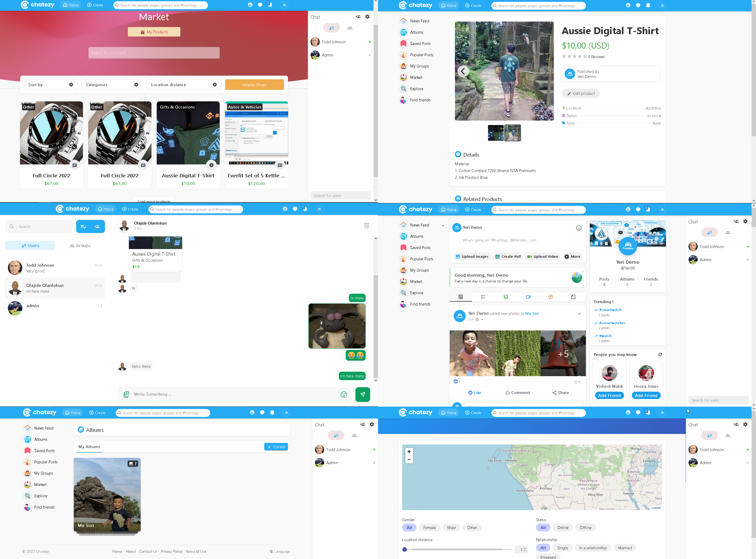The width and height of the screenshot is (756, 559).
Task: Open explore icon in product page header
Action: 628,6
